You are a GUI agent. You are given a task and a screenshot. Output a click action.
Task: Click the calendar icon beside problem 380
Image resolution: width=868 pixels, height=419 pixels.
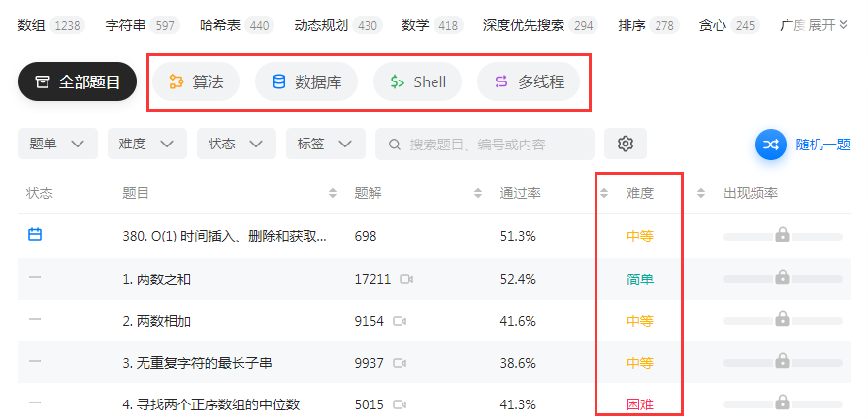(x=35, y=234)
